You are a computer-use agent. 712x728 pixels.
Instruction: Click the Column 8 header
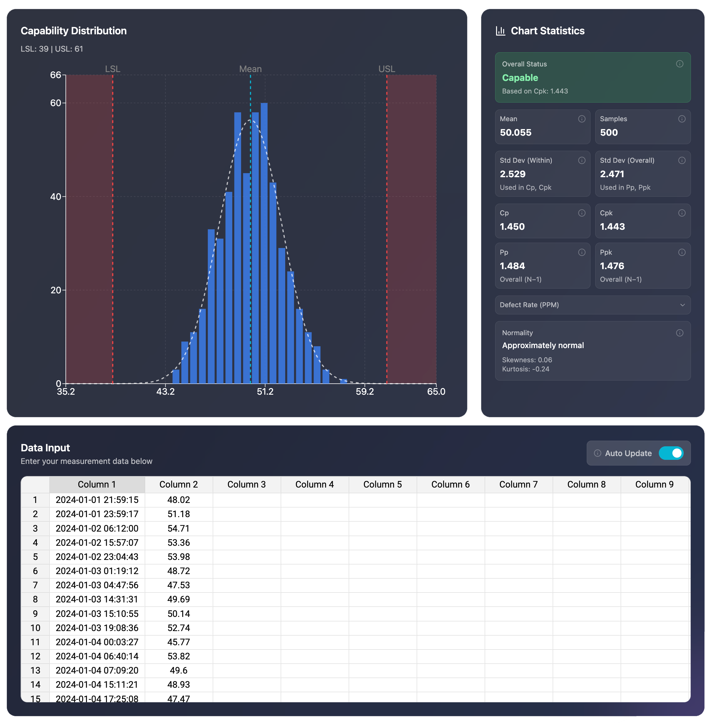tap(586, 485)
